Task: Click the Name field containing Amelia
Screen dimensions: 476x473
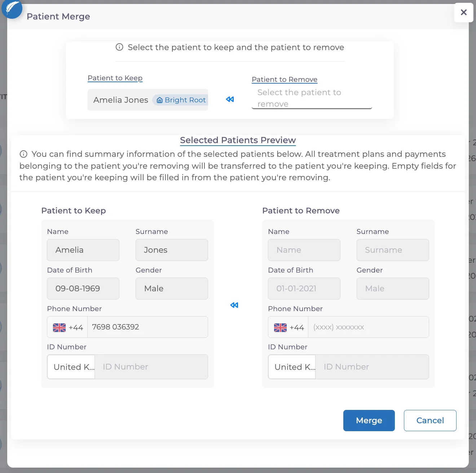Action: (x=83, y=250)
